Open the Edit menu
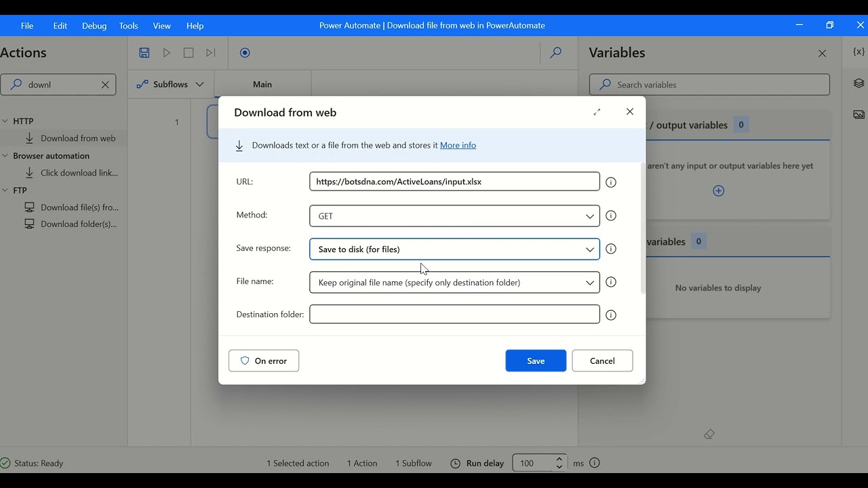The image size is (868, 488). point(60,26)
